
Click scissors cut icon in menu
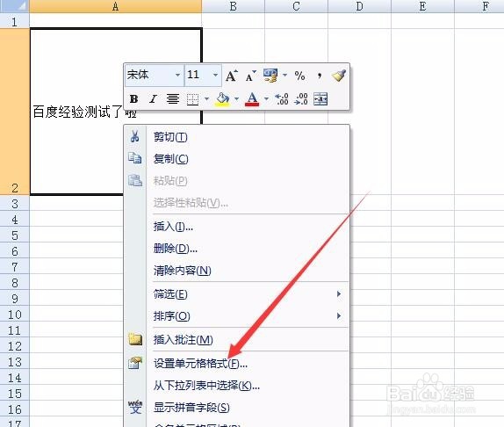[x=135, y=136]
